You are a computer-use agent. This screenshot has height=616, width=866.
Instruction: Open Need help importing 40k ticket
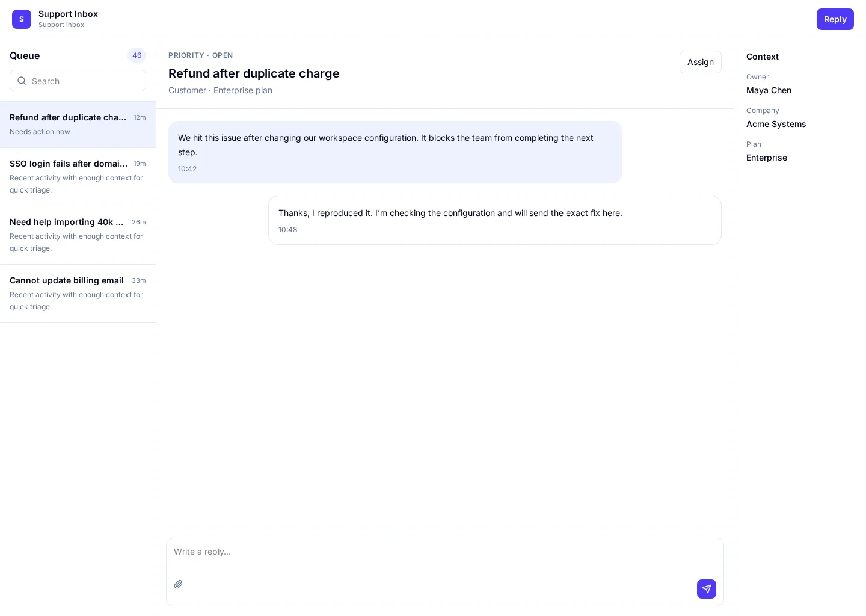(78, 235)
